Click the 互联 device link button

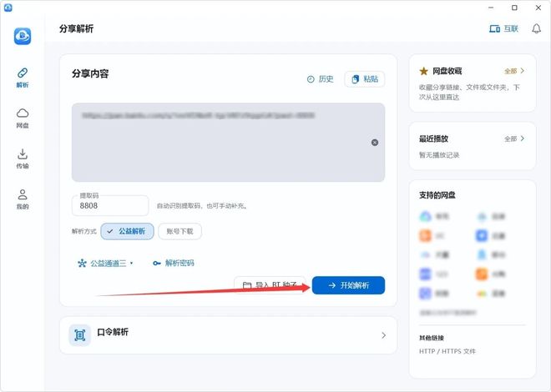(503, 29)
